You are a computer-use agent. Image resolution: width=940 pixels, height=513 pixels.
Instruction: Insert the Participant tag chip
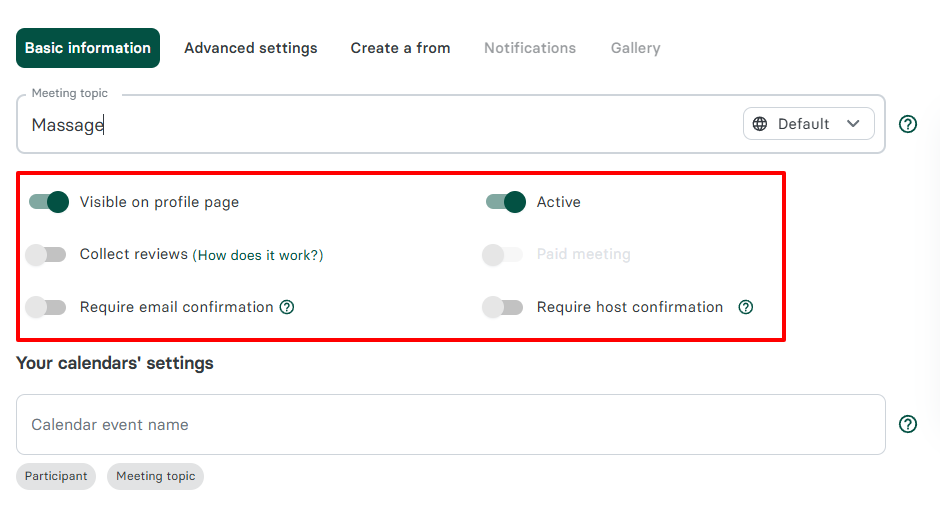click(56, 476)
